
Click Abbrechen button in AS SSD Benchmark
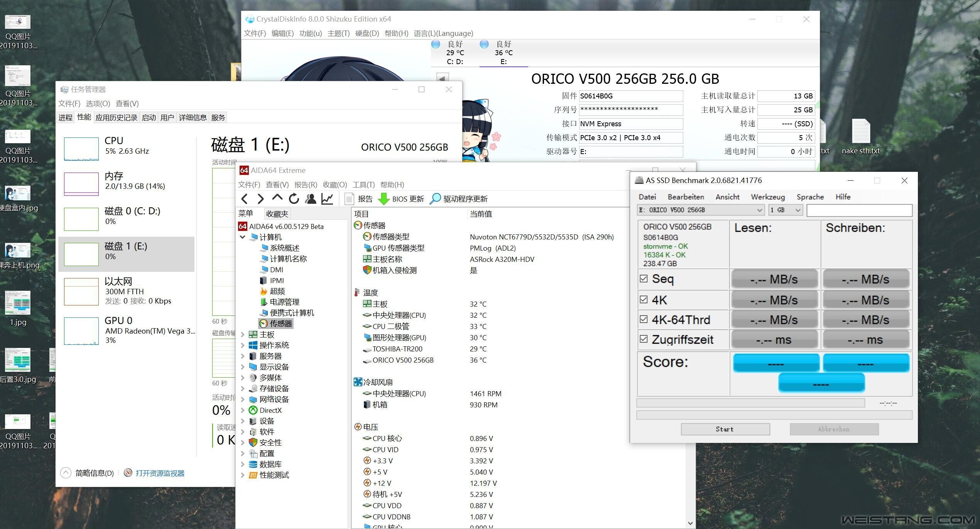pyautogui.click(x=834, y=429)
